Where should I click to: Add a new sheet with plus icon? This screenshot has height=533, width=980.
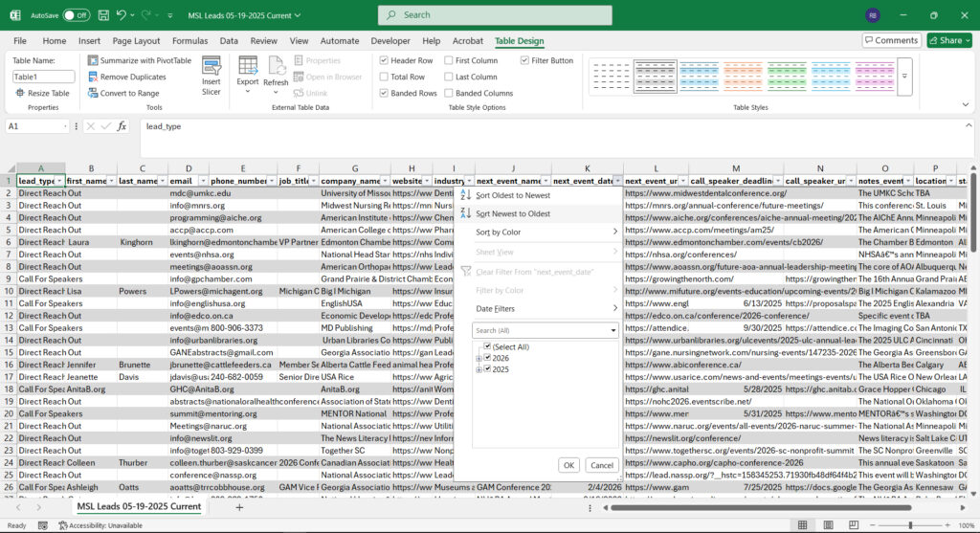point(238,507)
